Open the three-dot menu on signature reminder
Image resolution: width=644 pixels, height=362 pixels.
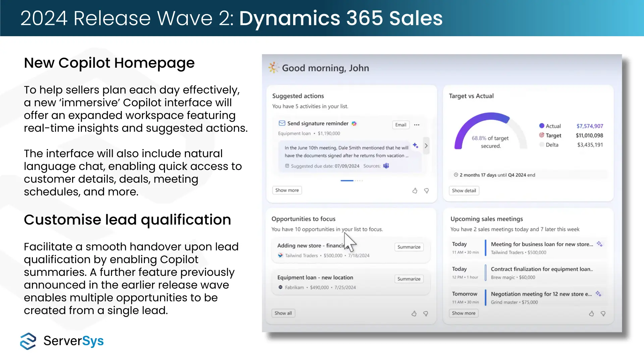click(x=417, y=125)
